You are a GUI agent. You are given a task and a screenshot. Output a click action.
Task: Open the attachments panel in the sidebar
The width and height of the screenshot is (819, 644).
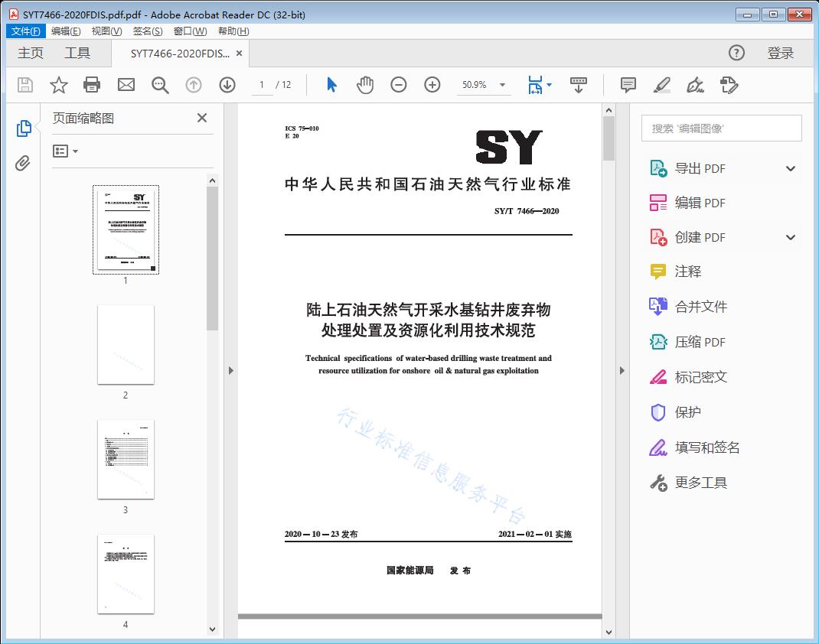(23, 161)
